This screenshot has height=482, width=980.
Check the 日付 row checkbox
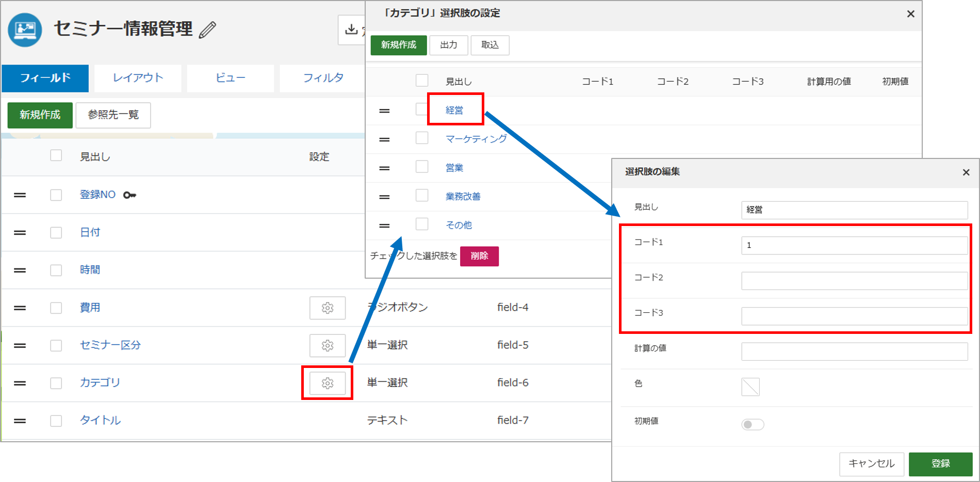[x=56, y=233]
